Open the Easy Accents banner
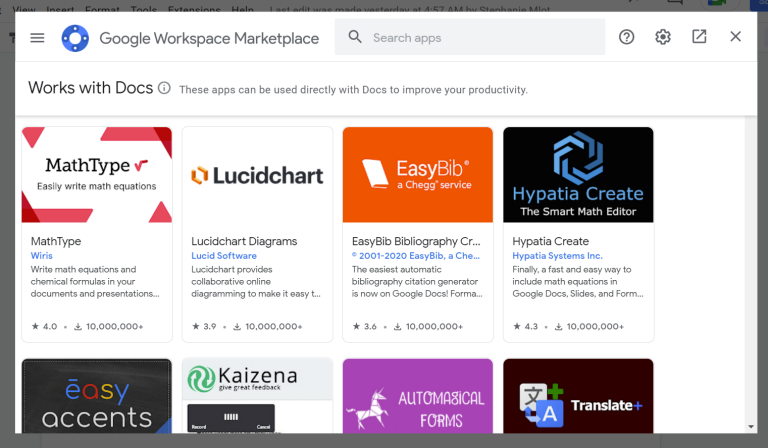768x448 pixels. point(97,396)
